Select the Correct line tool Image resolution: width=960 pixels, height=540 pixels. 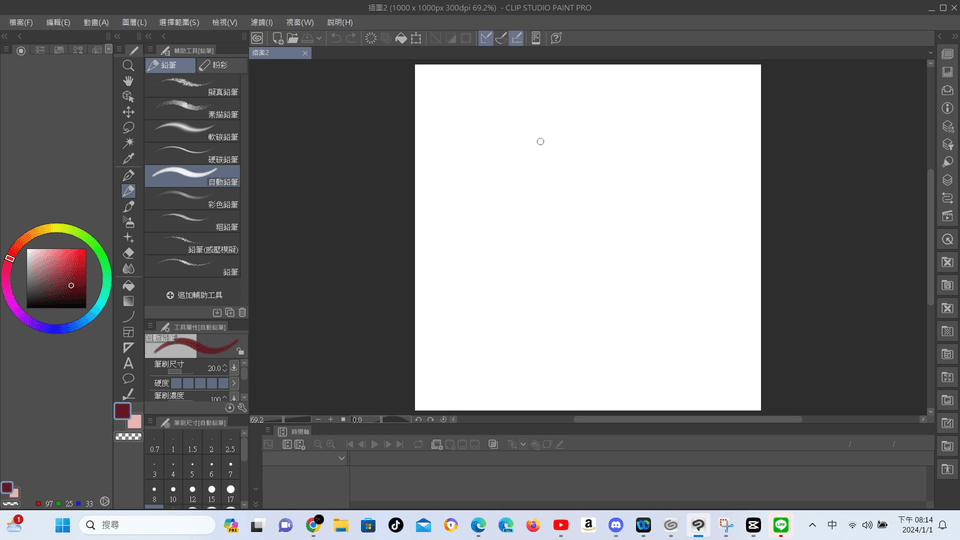(128, 394)
